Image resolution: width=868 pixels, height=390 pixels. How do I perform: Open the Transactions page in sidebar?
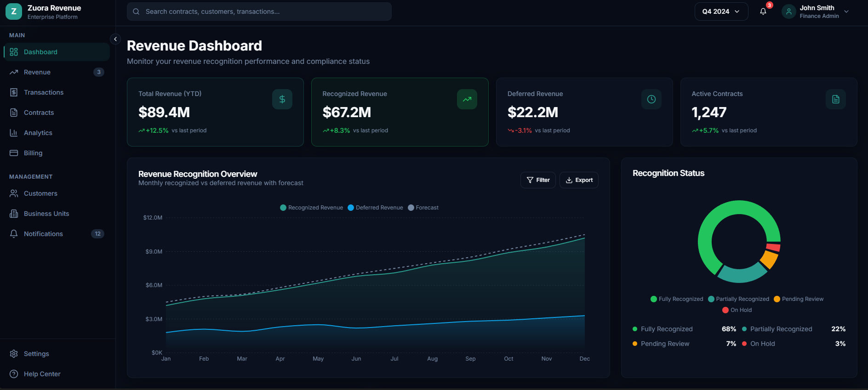coord(44,92)
